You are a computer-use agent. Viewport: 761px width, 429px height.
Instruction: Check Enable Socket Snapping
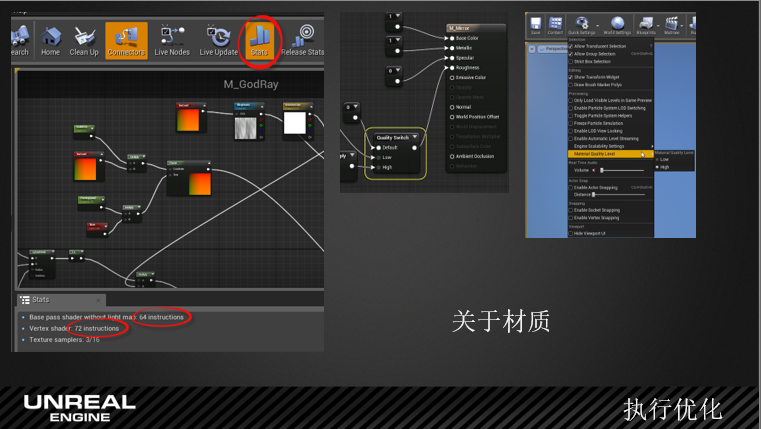571,210
